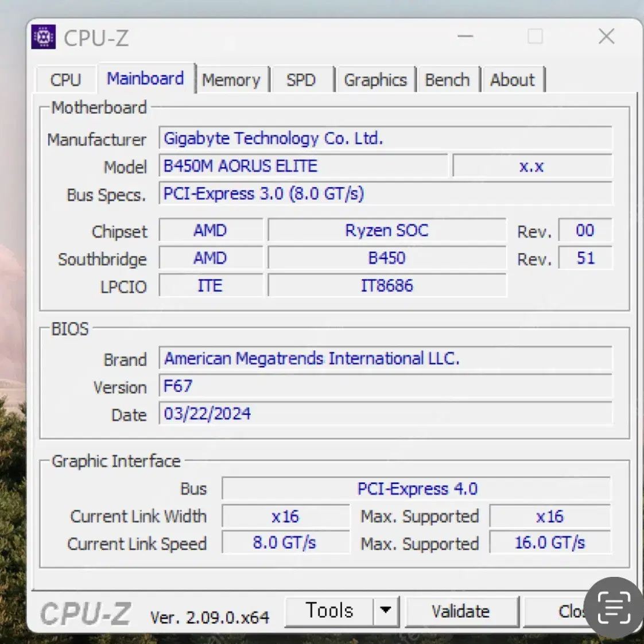
Task: Click the CPU-Z app icon in title bar
Action: 44,37
